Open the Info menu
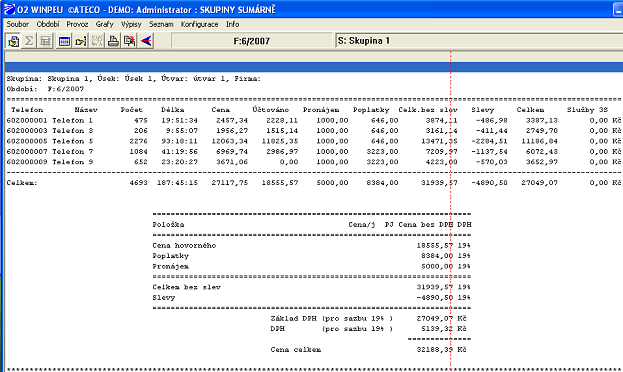Screen dimensions: 623x372 pyautogui.click(x=232, y=24)
